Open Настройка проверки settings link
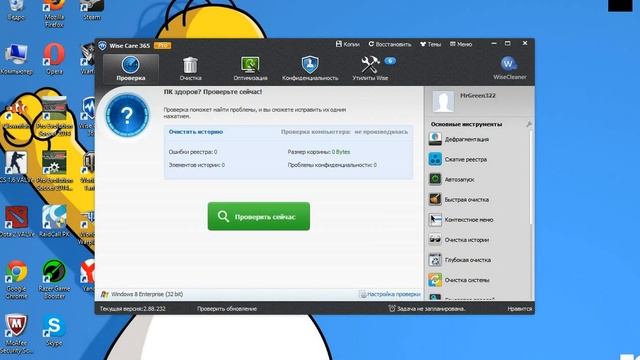Viewport: 640px width, 360px height. click(x=390, y=294)
